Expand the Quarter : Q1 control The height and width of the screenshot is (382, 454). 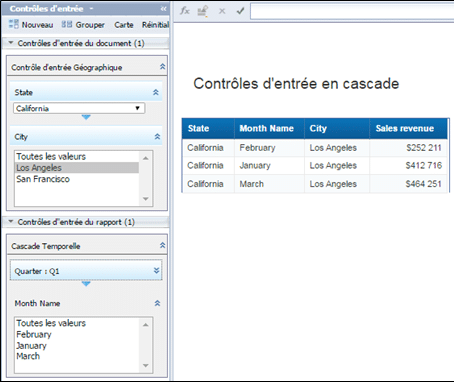156,270
